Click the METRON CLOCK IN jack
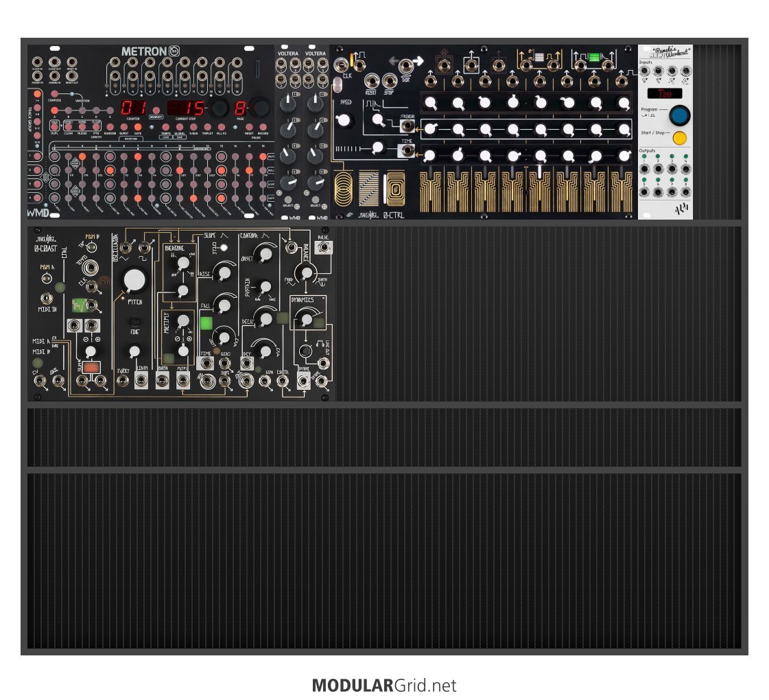Image resolution: width=769 pixels, height=700 pixels. tap(37, 62)
